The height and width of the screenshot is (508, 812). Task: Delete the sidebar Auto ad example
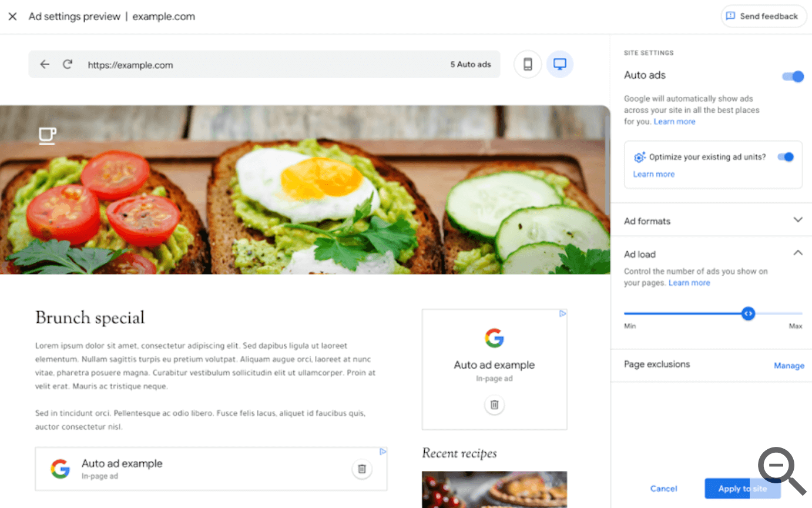coord(494,405)
